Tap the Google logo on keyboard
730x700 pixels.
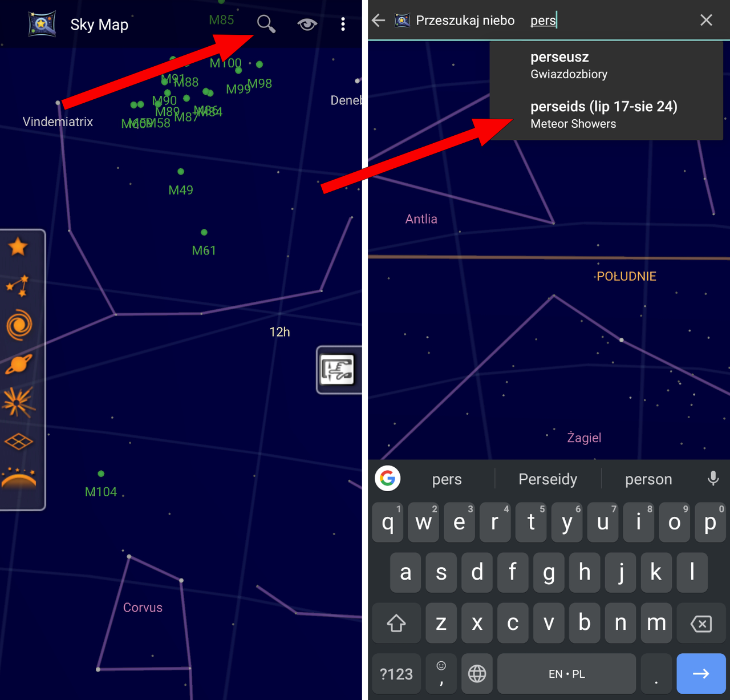pyautogui.click(x=388, y=478)
